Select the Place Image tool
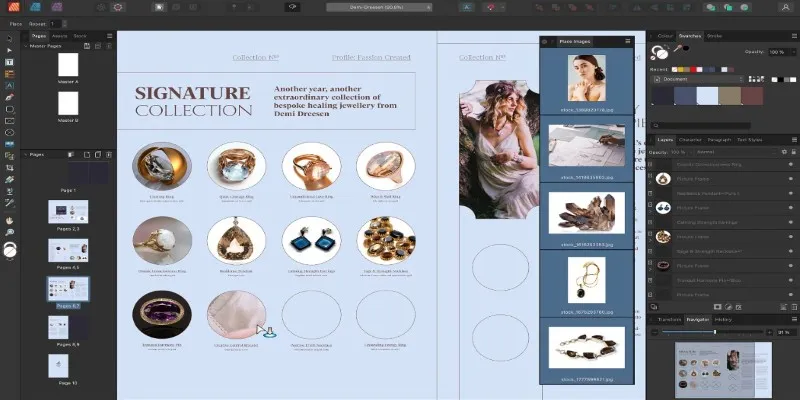Image resolution: width=800 pixels, height=400 pixels. click(9, 144)
